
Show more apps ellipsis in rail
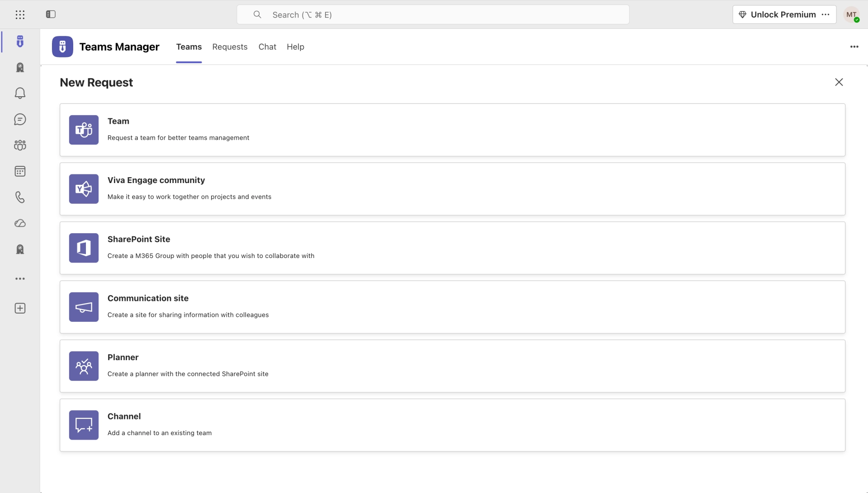(x=20, y=279)
